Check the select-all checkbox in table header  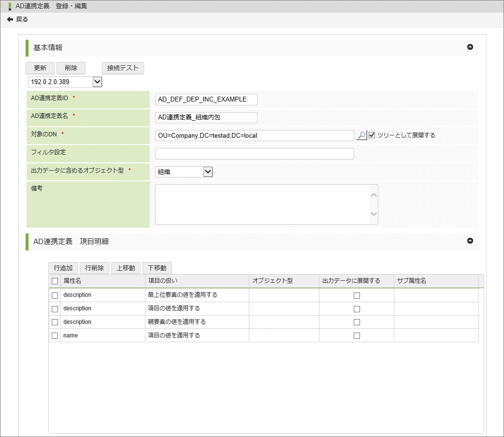coord(55,281)
